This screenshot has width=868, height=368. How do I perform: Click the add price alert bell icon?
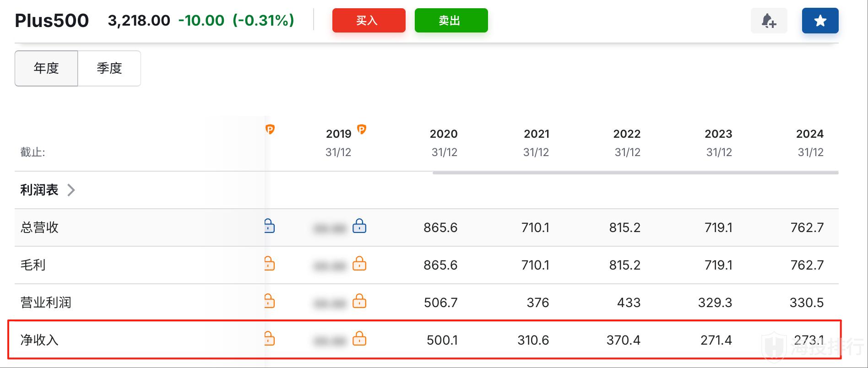[769, 21]
